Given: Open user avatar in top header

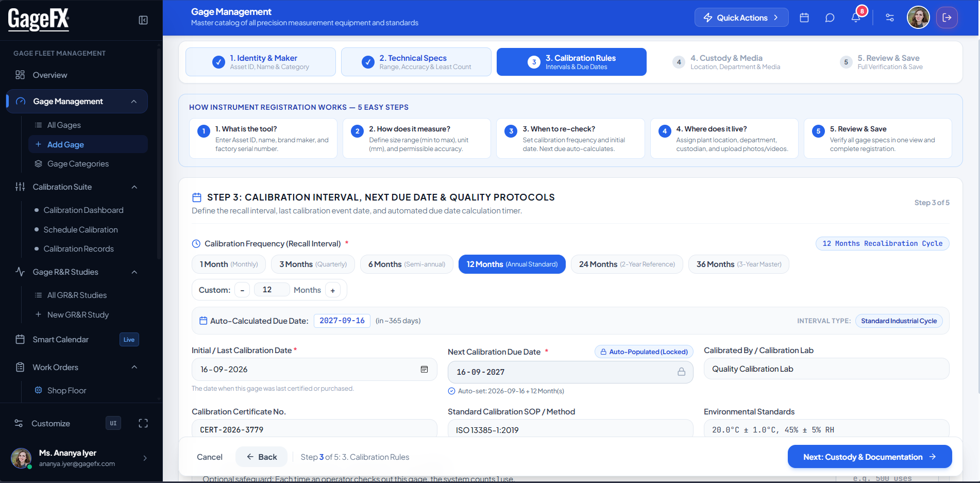Looking at the screenshot, I should 918,18.
